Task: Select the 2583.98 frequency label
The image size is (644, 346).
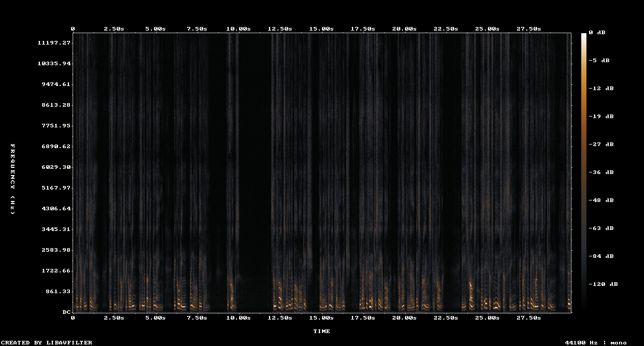Action: [x=56, y=250]
